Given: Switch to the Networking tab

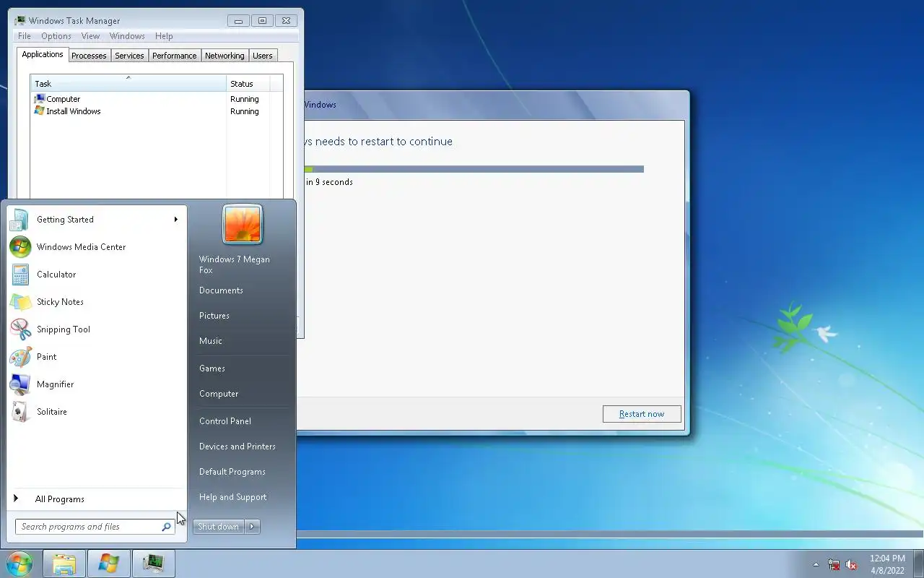Looking at the screenshot, I should (225, 56).
